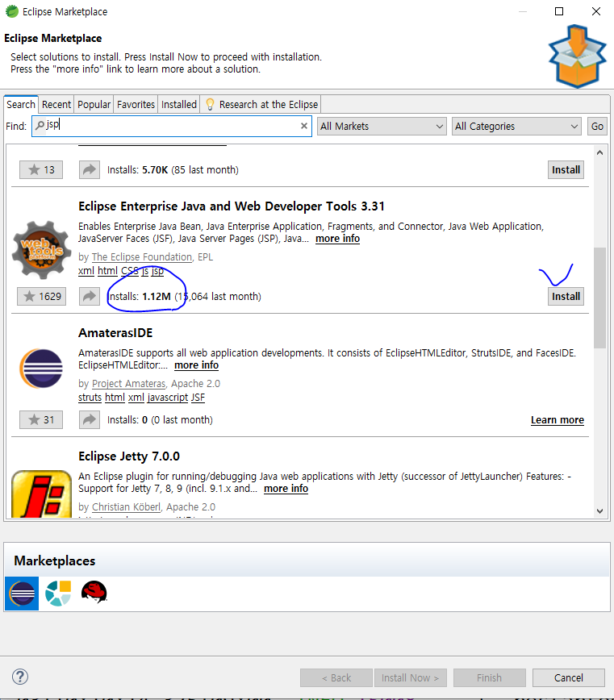Star AmaterasIDE with 31 favorites
Image resolution: width=614 pixels, height=700 pixels.
point(41,419)
